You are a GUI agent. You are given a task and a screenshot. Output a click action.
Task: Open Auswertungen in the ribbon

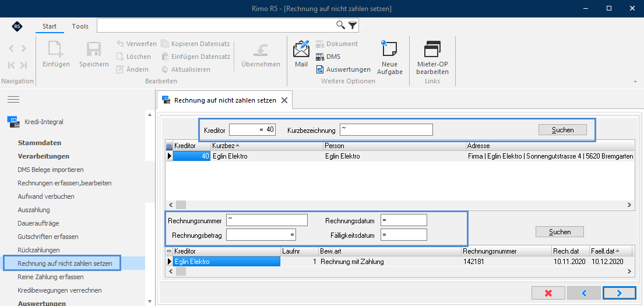click(343, 69)
